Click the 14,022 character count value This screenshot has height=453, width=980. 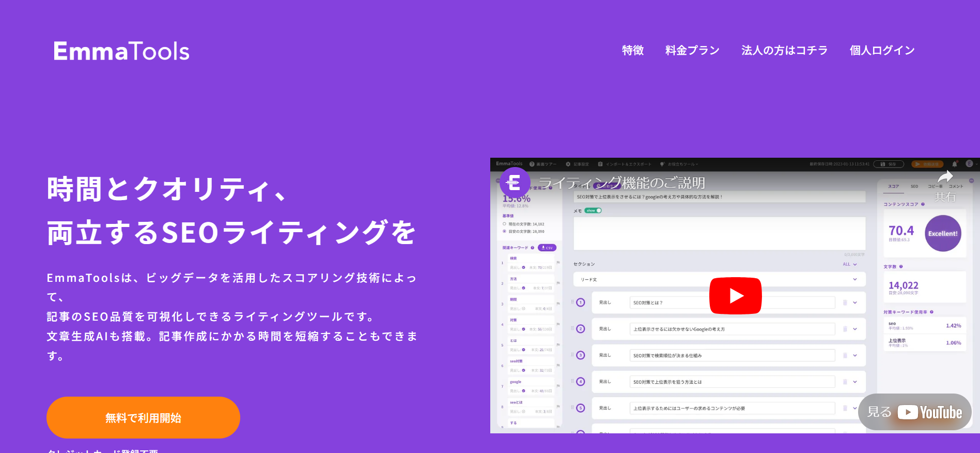pyautogui.click(x=903, y=285)
